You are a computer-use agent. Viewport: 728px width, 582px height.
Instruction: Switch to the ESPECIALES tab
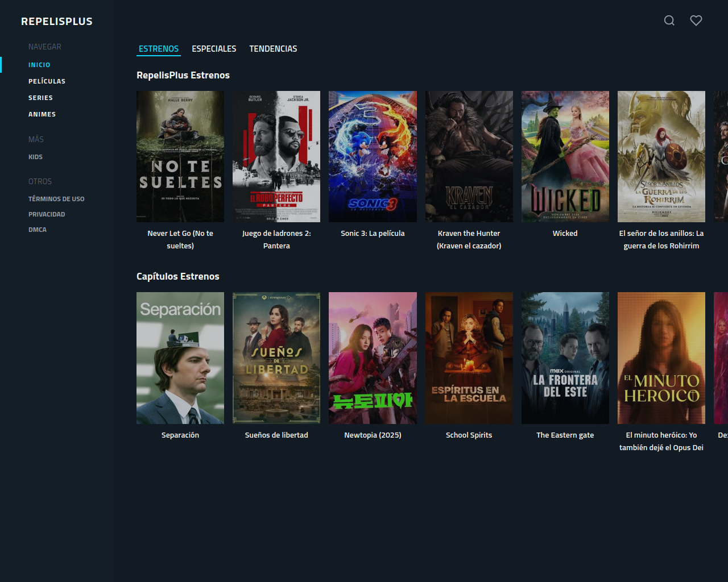(x=214, y=49)
